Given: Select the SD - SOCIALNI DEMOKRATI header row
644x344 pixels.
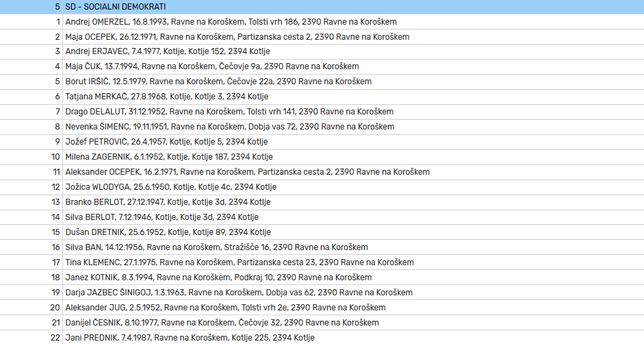Looking at the screenshot, I should click(322, 7).
